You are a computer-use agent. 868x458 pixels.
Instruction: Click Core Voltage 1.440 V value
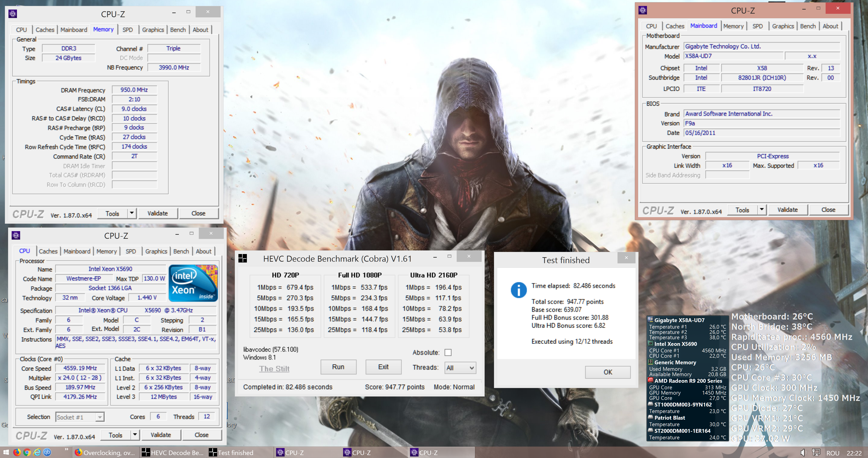[147, 297]
